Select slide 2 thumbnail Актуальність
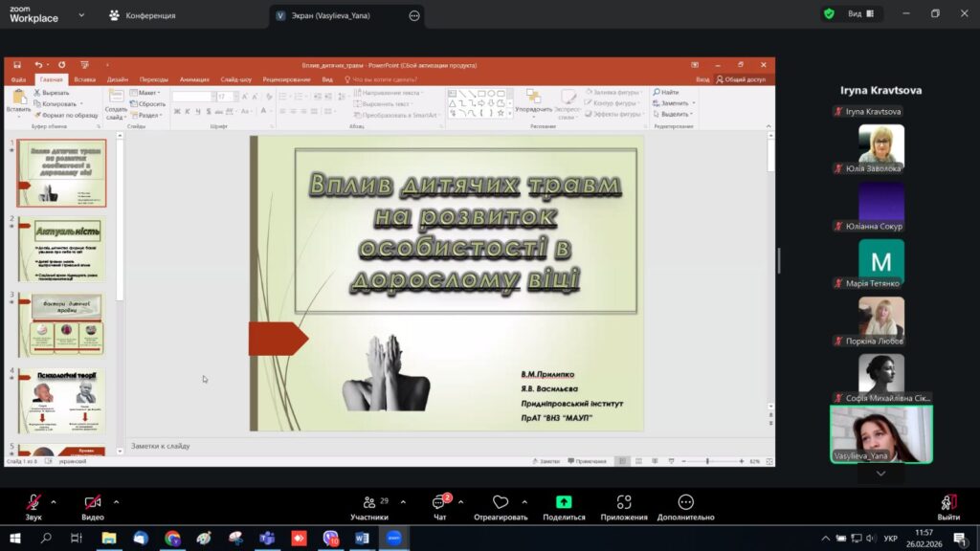Screen dimensions: 980x551 click(x=62, y=249)
